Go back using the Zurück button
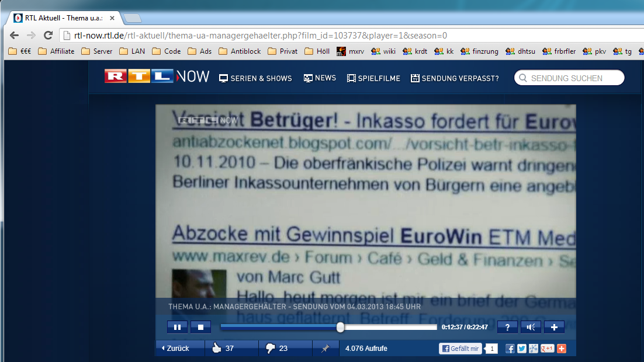The height and width of the screenshot is (362, 644). 176,349
